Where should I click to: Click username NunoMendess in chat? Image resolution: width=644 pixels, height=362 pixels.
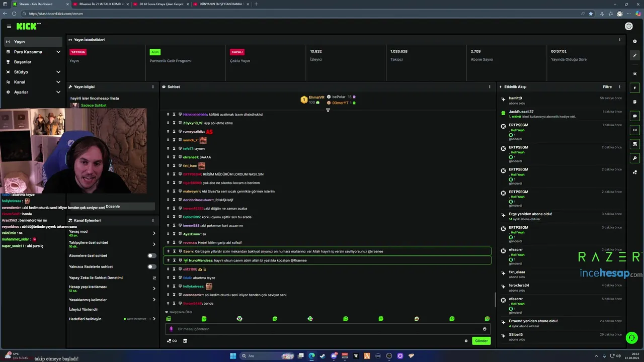(201, 260)
